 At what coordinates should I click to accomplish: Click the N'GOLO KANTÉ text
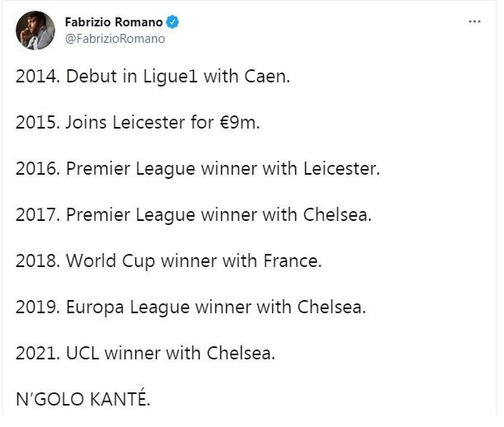point(83,398)
